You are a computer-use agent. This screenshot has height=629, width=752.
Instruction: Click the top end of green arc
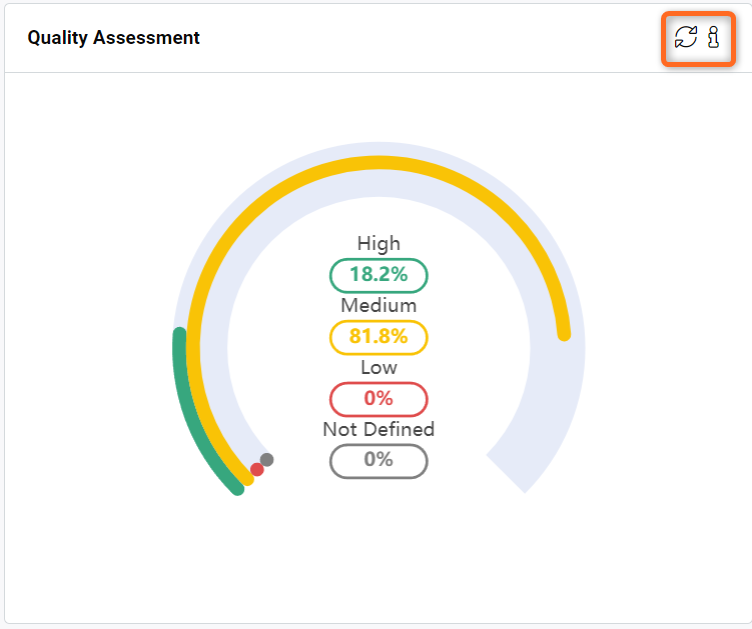click(x=179, y=334)
